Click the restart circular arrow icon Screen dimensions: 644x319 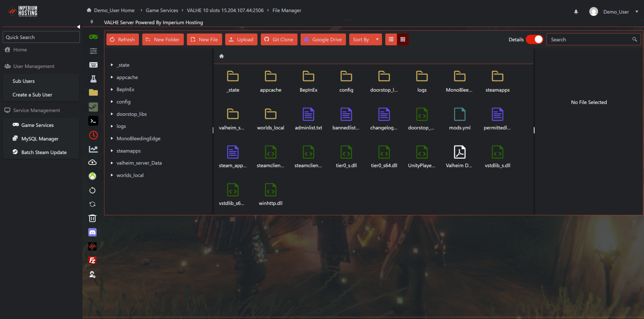pos(92,190)
